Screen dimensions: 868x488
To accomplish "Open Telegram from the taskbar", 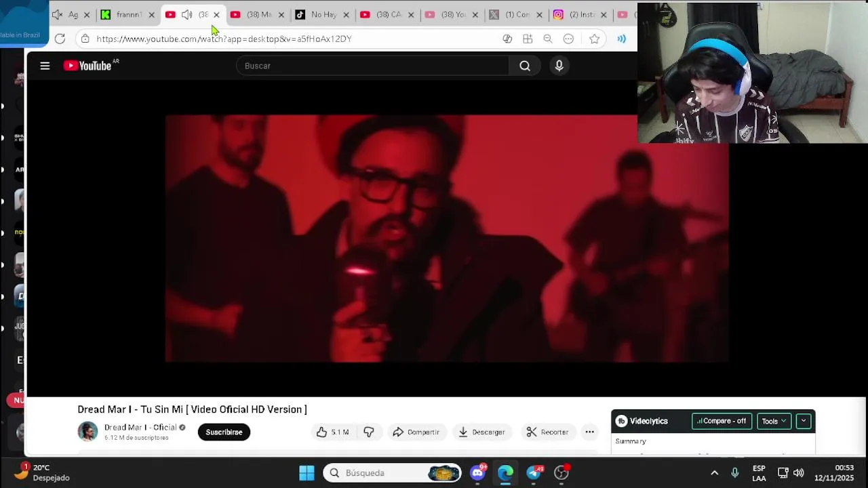I will (x=534, y=472).
